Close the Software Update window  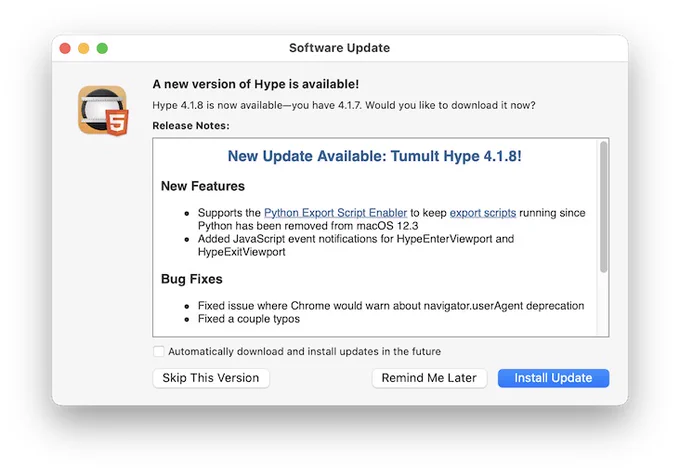pos(65,48)
